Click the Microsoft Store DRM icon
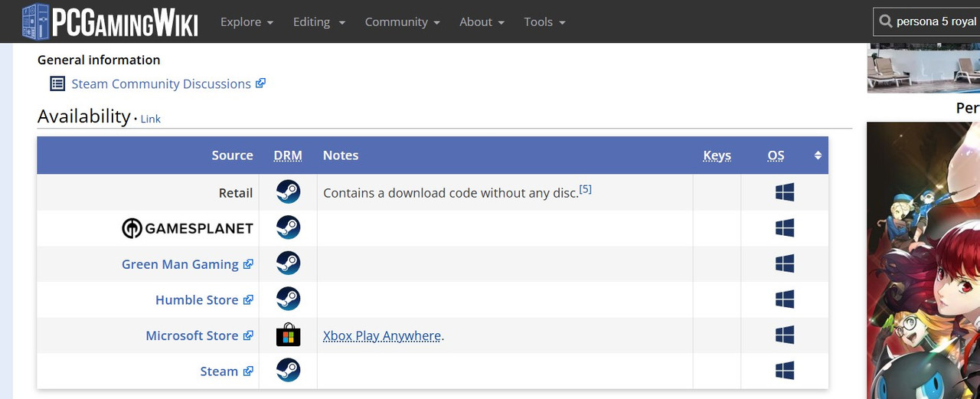 [x=288, y=335]
